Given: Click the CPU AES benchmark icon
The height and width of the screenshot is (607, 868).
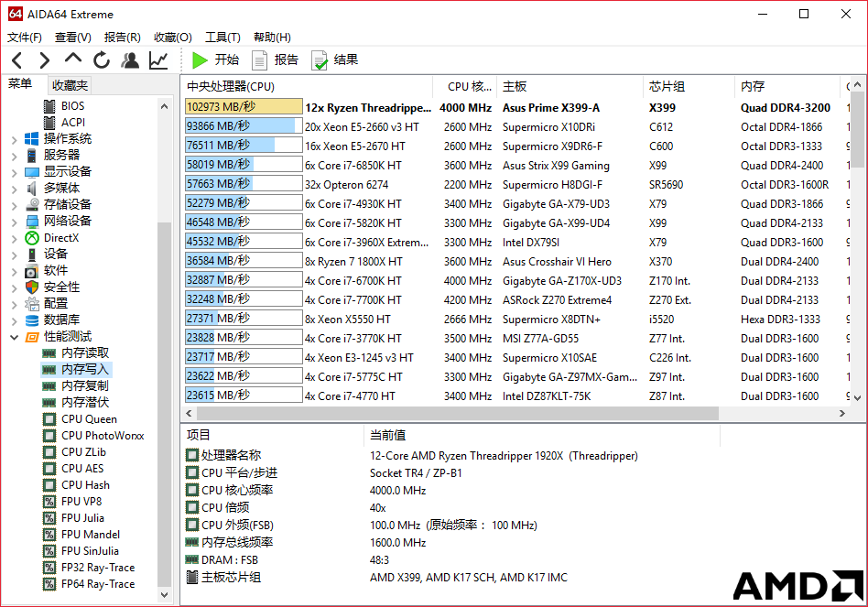Looking at the screenshot, I should [49, 469].
